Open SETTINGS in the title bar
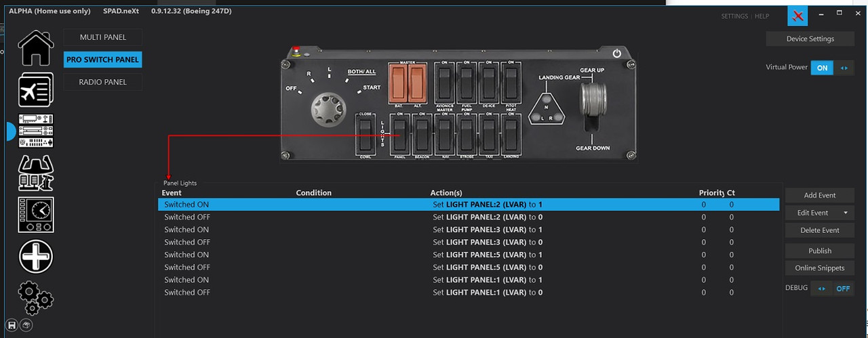 [734, 16]
